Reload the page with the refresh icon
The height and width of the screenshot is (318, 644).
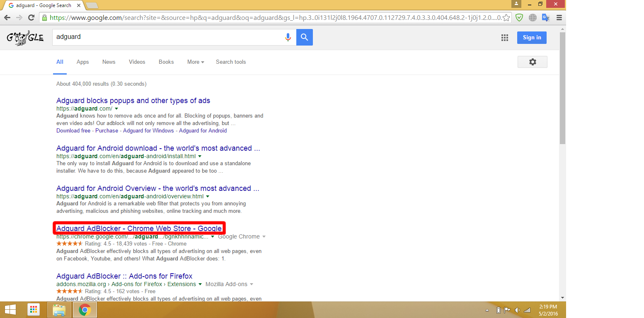[31, 18]
